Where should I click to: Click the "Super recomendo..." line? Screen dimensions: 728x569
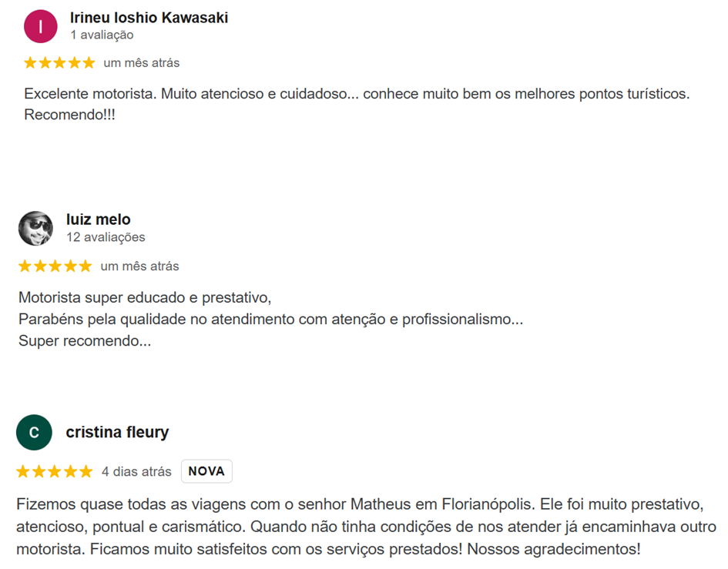[x=85, y=340]
